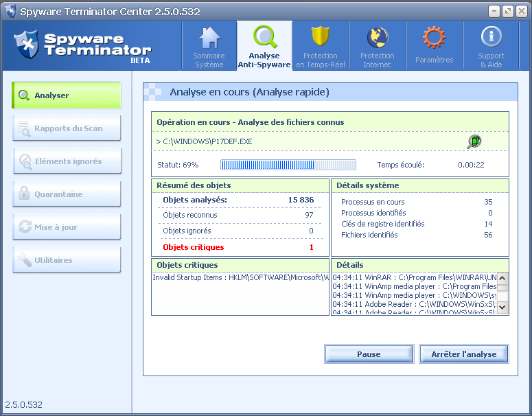Open the Sommaire Système house icon
Image resolution: width=532 pixels, height=416 pixels.
click(x=209, y=37)
